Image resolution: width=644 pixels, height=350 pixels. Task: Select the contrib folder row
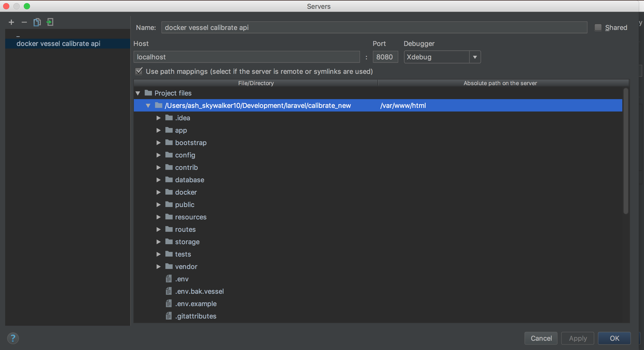pyautogui.click(x=378, y=167)
